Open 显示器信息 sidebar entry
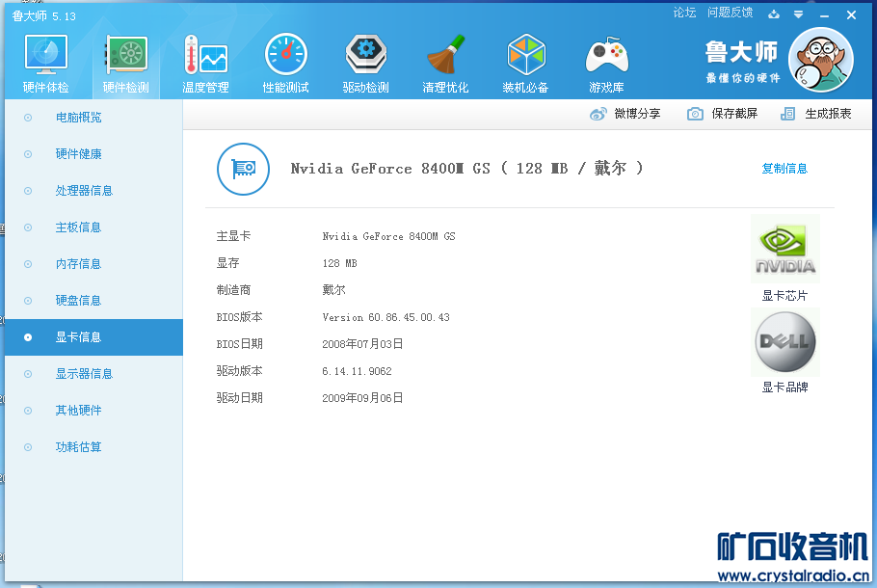 coord(84,374)
